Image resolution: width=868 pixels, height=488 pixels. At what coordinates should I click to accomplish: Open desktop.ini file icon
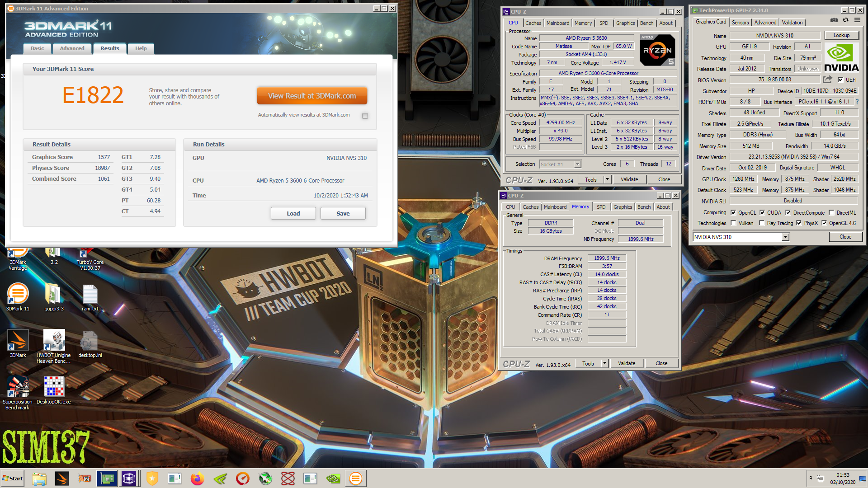(90, 343)
